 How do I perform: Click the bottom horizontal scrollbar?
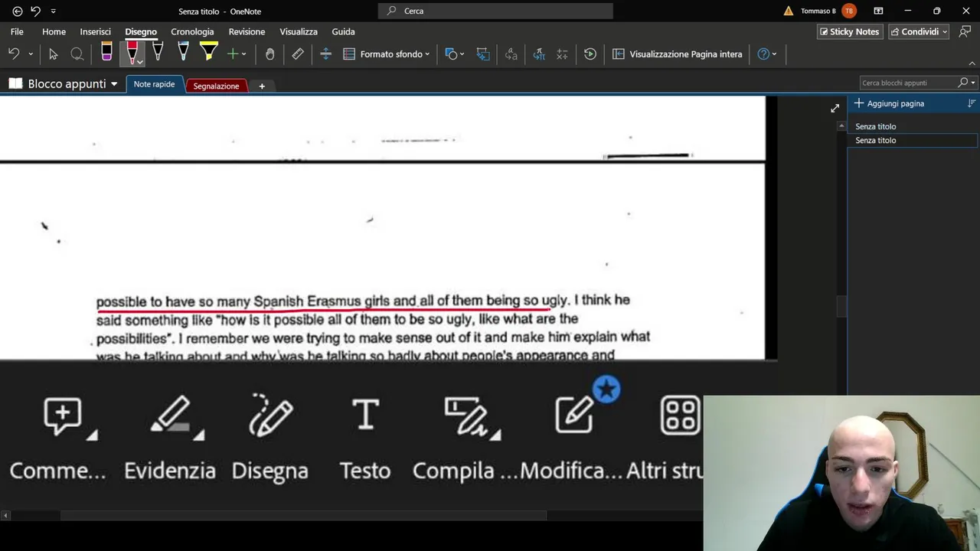click(304, 515)
